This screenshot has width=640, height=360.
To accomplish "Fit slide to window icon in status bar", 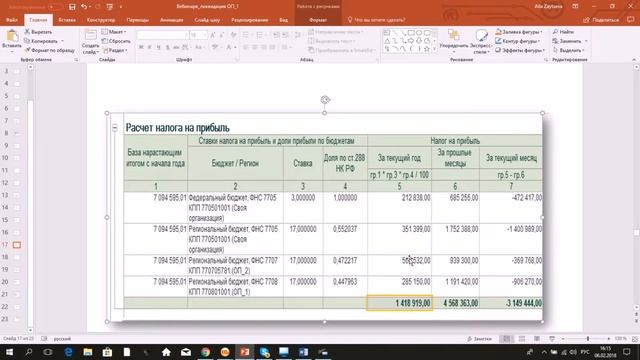I will coord(635,339).
